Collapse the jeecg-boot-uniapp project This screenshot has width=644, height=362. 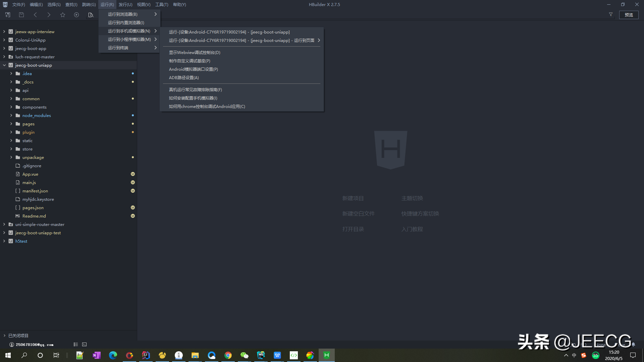4,65
